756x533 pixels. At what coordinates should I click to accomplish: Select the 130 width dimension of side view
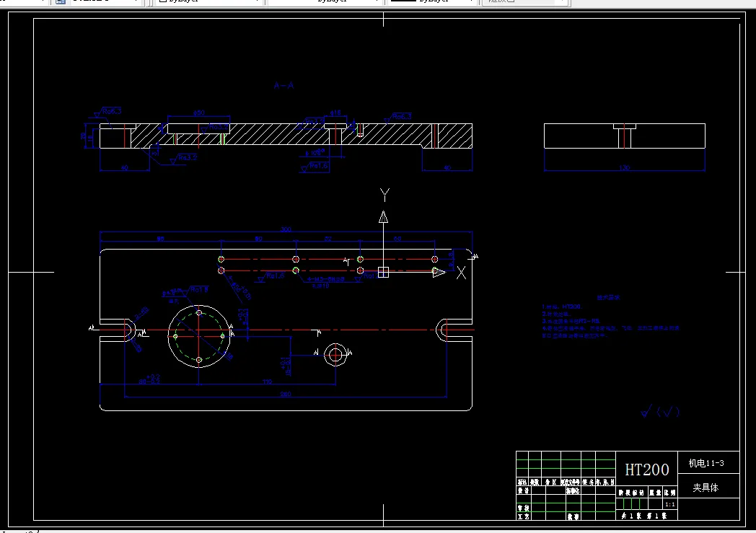(625, 168)
